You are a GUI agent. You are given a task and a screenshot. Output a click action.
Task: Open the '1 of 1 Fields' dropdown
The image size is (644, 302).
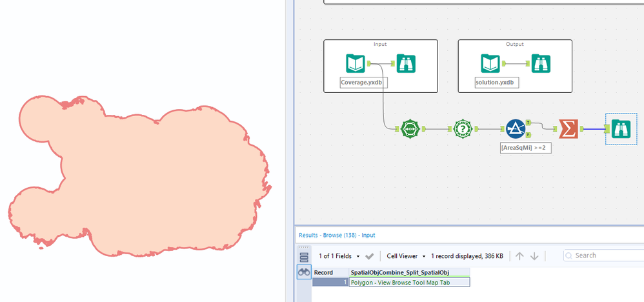click(x=339, y=256)
